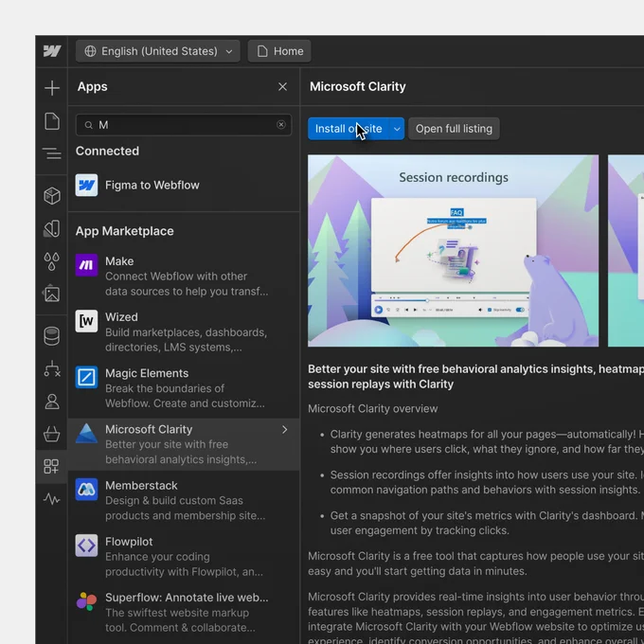The height and width of the screenshot is (644, 644).
Task: Focus the Apps search input
Action: [x=184, y=125]
